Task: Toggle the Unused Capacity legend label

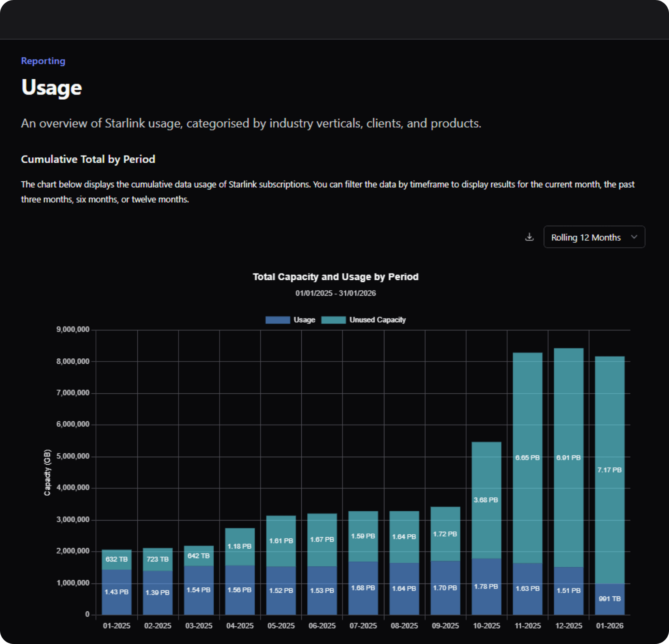Action: point(377,320)
